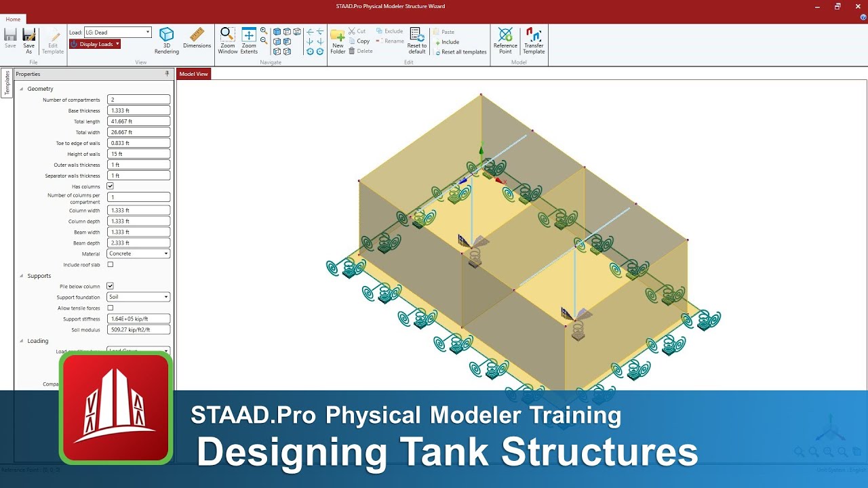Click Rename in the Edit group
Viewport: 868px width, 488px height.
(x=390, y=41)
